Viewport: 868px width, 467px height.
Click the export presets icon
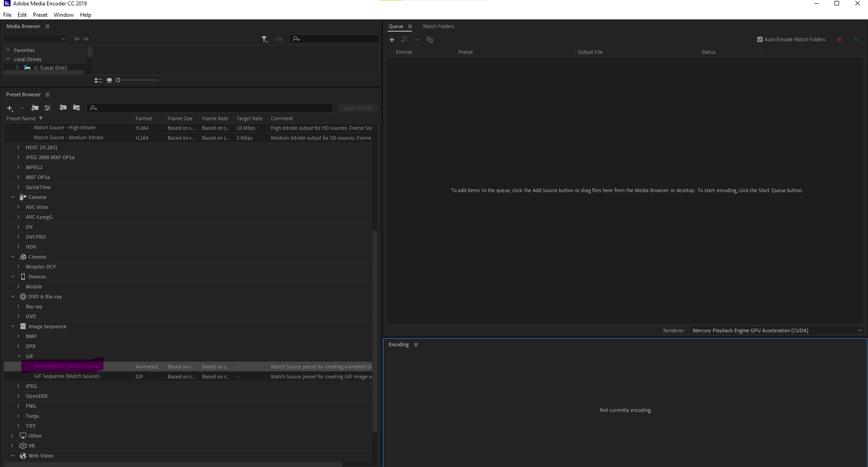(x=76, y=108)
